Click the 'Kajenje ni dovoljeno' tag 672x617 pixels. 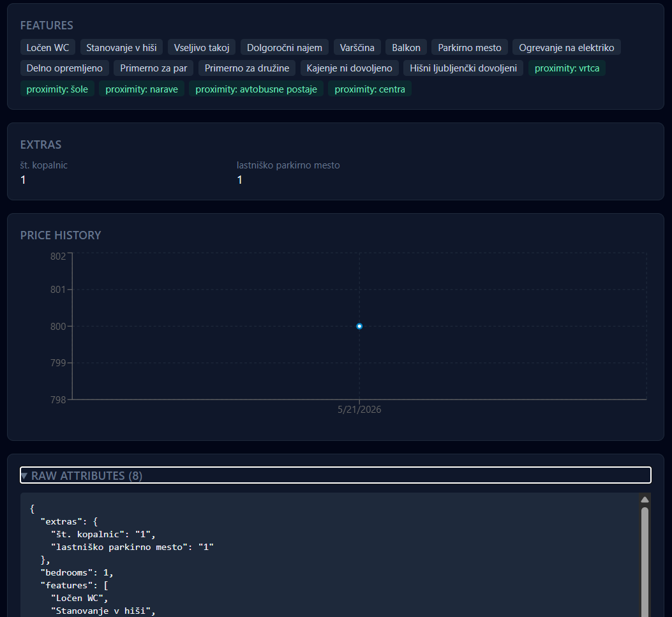[x=349, y=68]
